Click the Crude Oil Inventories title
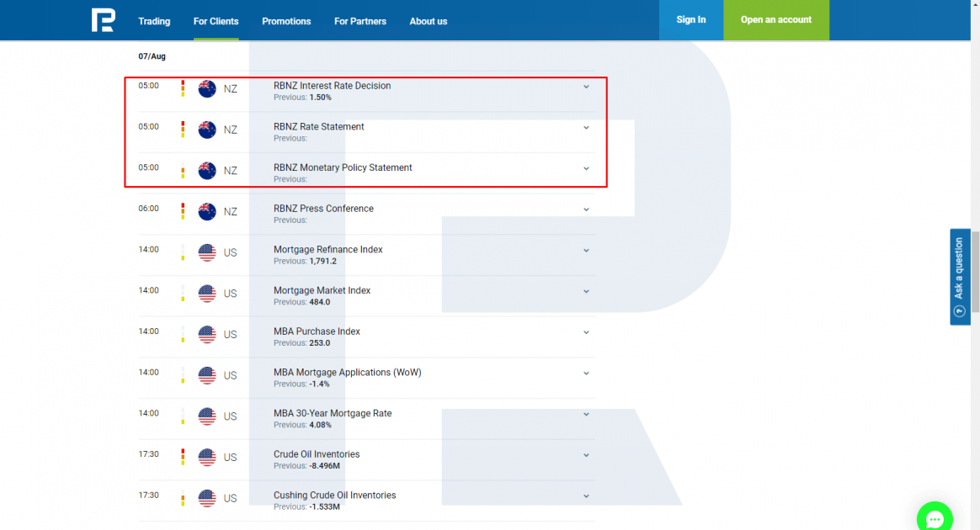The width and height of the screenshot is (980, 530). [x=317, y=454]
